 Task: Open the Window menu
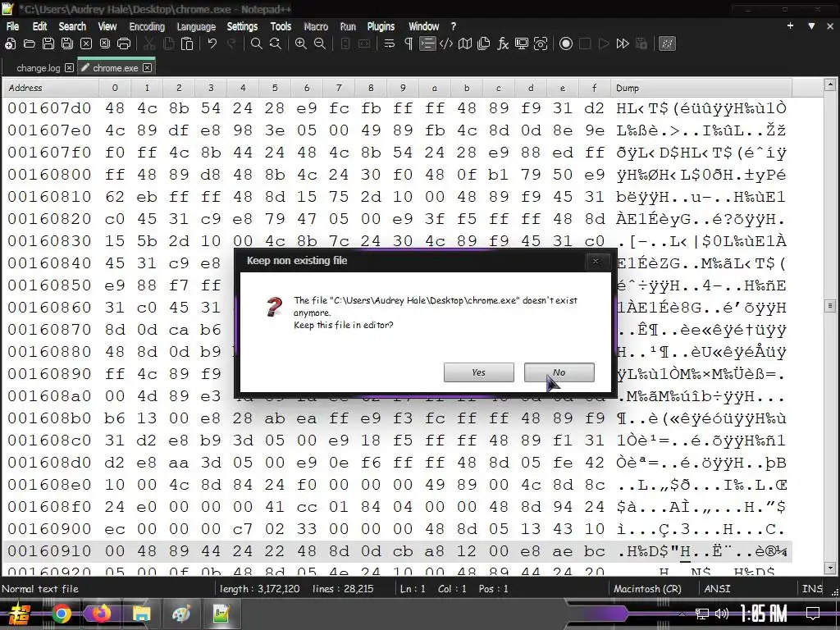point(424,26)
